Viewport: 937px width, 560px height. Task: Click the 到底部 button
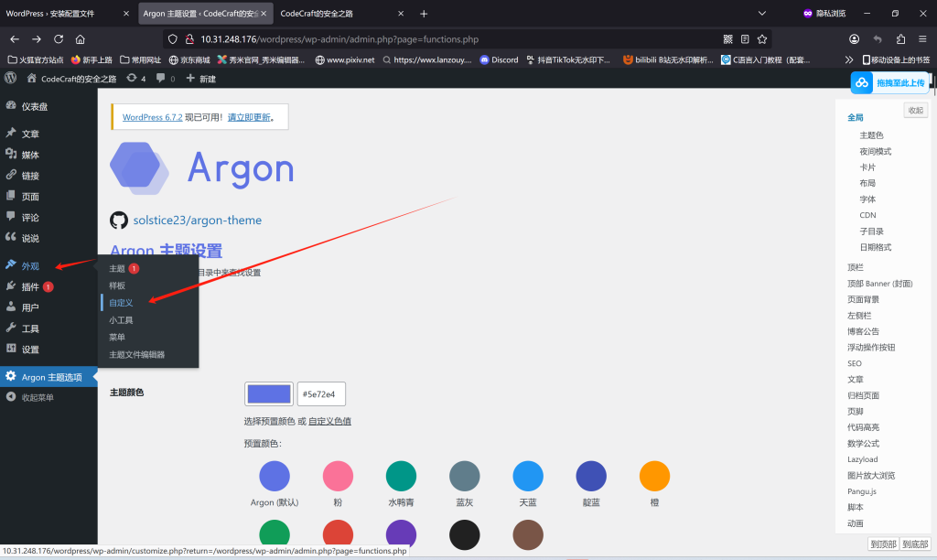click(x=915, y=544)
